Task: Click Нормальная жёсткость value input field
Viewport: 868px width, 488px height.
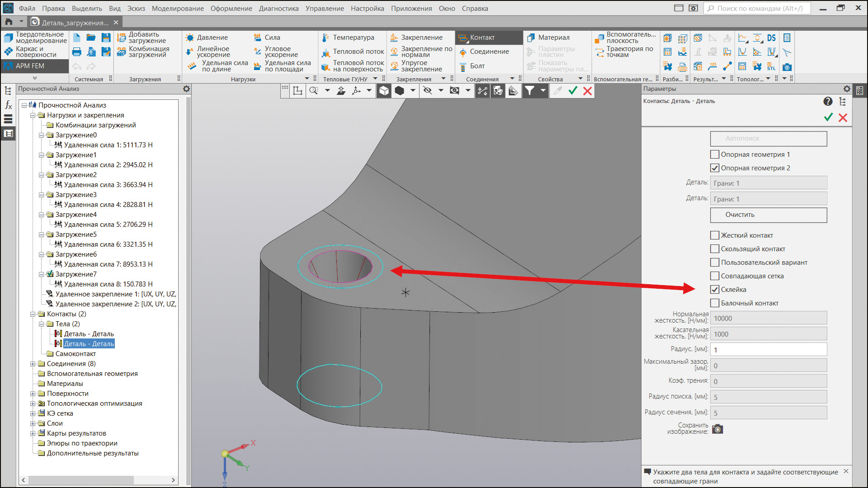Action: [769, 317]
